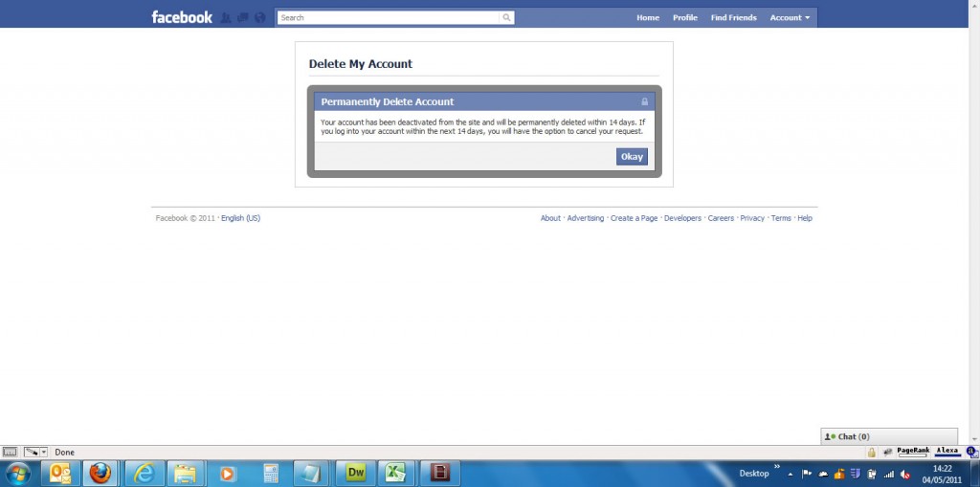980x487 pixels.
Task: Open the Windows Start button
Action: (17, 474)
